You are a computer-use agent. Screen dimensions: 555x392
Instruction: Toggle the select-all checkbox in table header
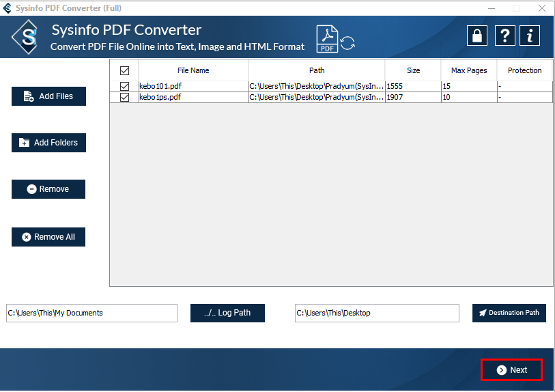[124, 70]
